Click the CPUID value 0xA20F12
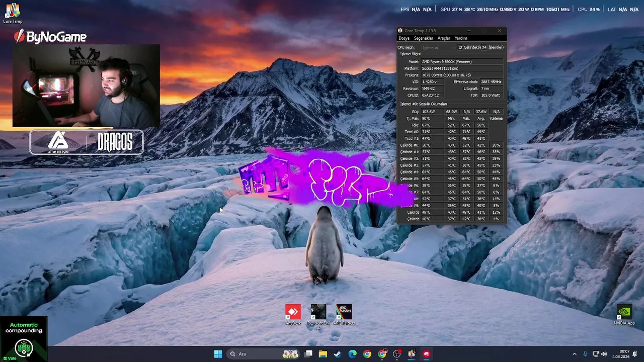The width and height of the screenshot is (644, 362). point(433,95)
